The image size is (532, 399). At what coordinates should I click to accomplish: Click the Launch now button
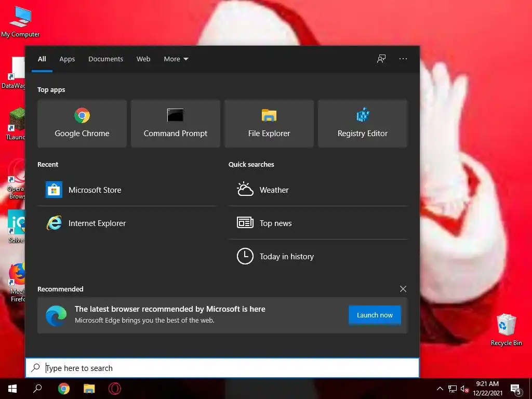tap(375, 315)
